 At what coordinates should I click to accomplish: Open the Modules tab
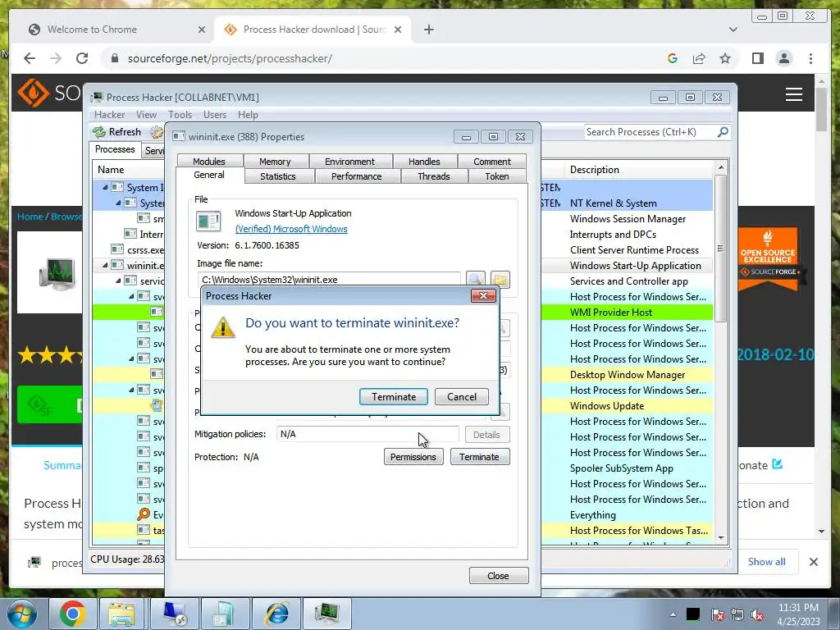coord(209,162)
